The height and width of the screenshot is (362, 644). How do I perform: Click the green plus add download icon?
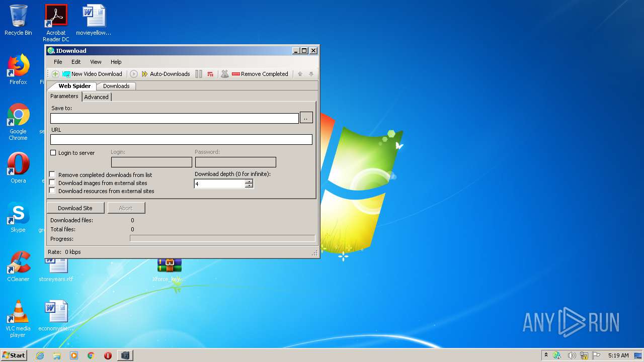[55, 74]
